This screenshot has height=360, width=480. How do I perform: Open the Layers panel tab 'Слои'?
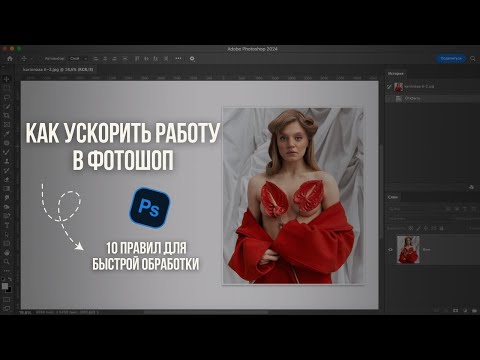coord(393,197)
